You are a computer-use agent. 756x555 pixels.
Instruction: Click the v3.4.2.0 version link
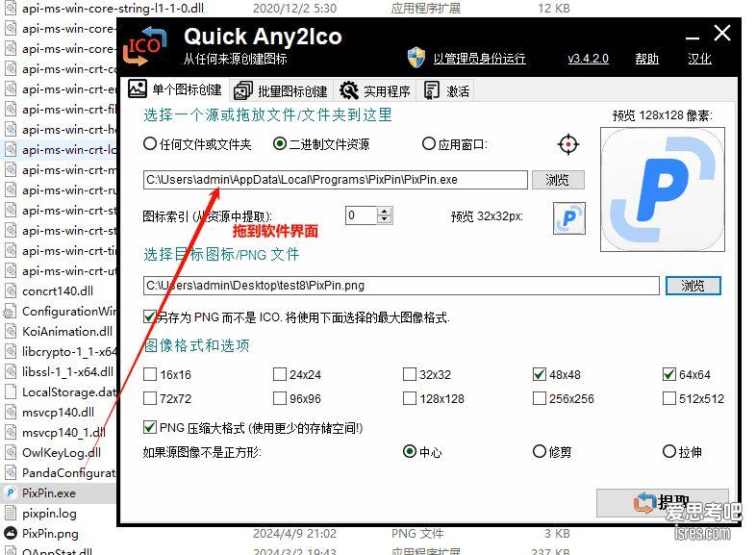pos(589,59)
